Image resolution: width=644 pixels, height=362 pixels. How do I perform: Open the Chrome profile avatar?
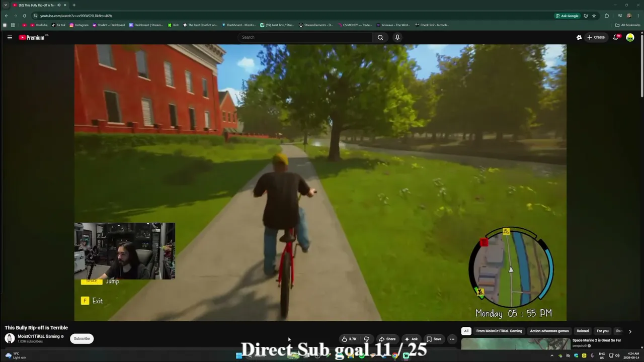pyautogui.click(x=629, y=16)
